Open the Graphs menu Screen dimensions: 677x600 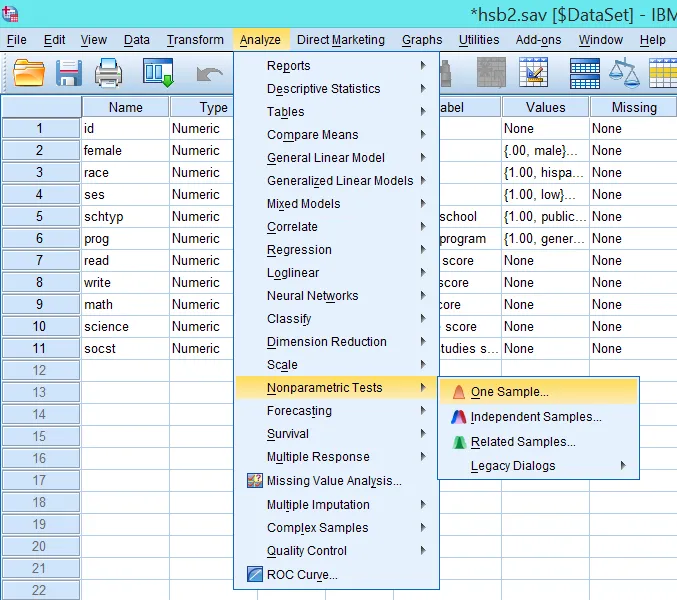point(422,40)
